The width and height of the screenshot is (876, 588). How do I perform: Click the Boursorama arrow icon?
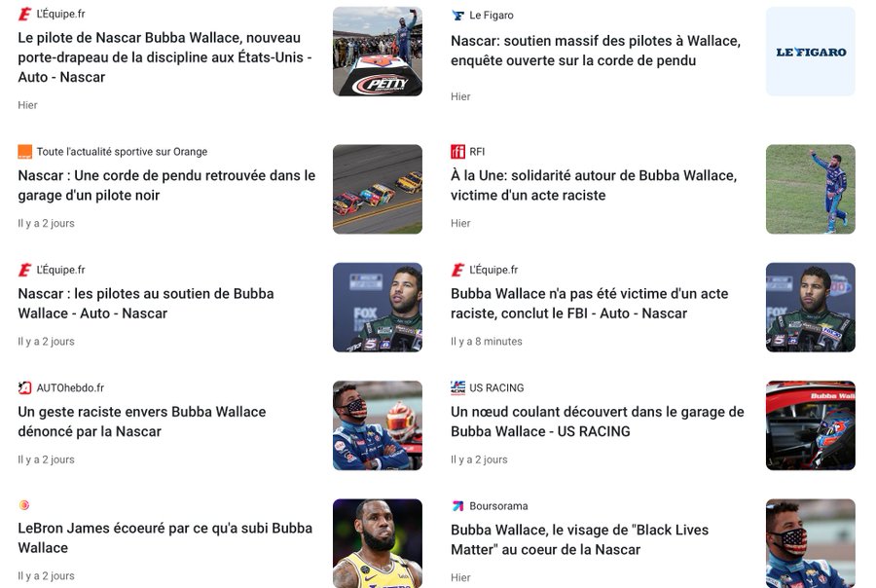pyautogui.click(x=457, y=506)
